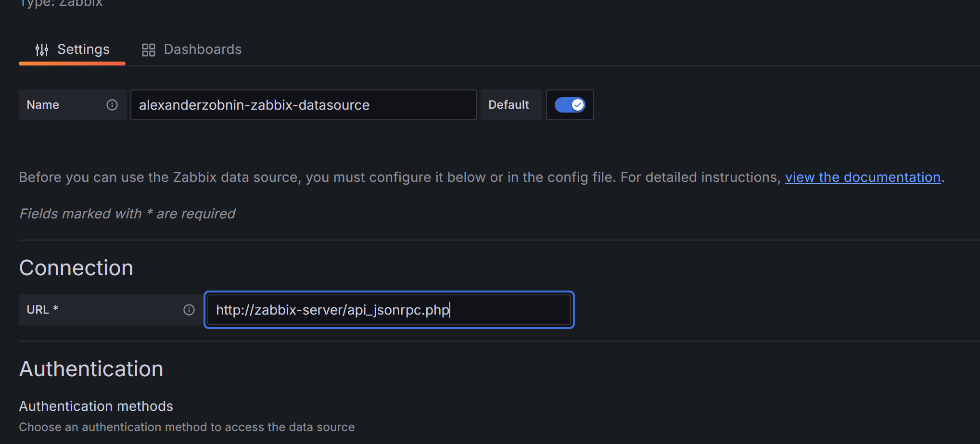Click the Dashboards grid icon

click(148, 50)
